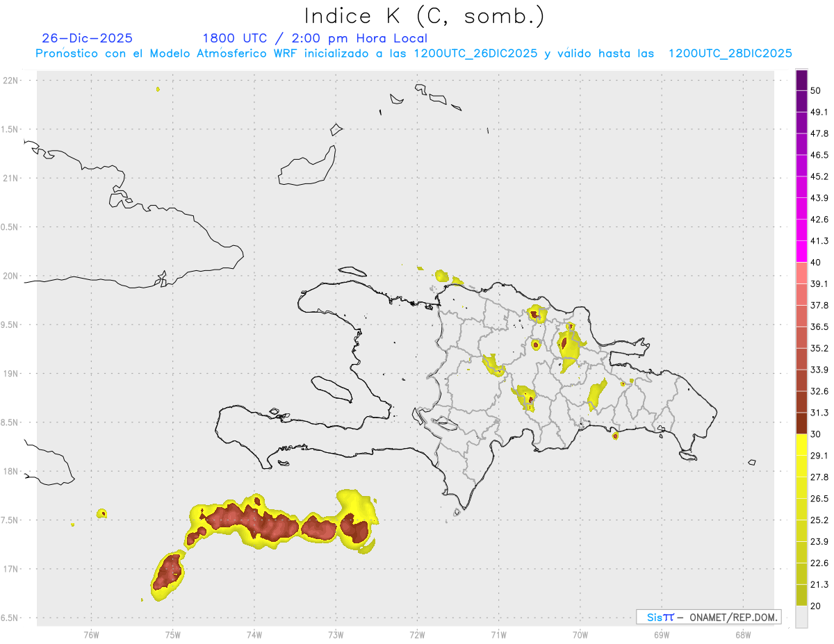The width and height of the screenshot is (834, 644).
Task: Click the "1800 UTC / 2:00 pm Hora Local" time text
Action: point(315,38)
